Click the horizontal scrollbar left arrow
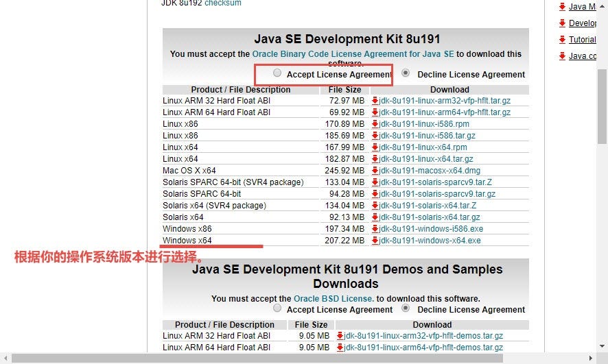The width and height of the screenshot is (608, 364). (5, 359)
